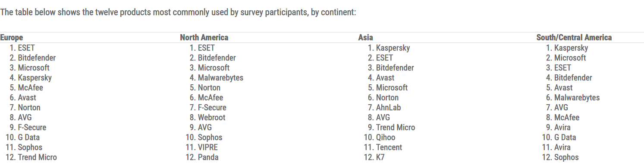Image resolution: width=644 pixels, height=163 pixels.
Task: Click the Europe column header
Action: click(x=12, y=38)
